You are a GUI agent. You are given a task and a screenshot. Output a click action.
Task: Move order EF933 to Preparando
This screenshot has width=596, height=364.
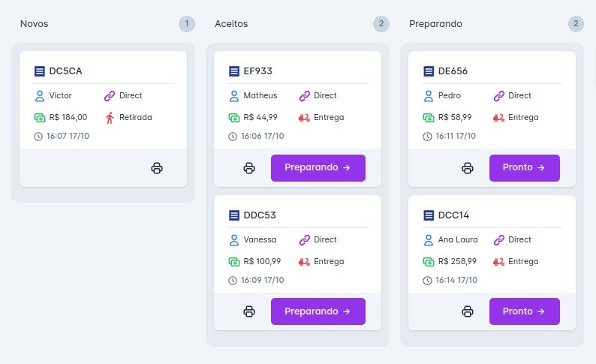[318, 168]
